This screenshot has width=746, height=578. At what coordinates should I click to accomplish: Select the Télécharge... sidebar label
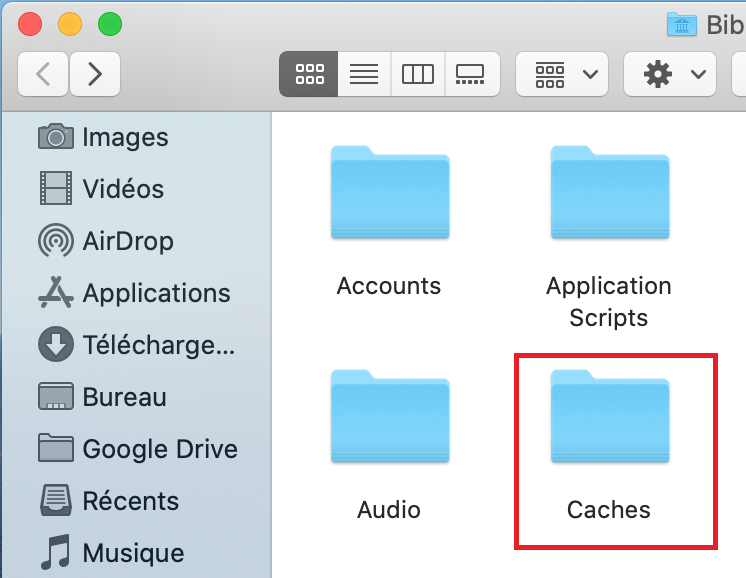click(159, 345)
